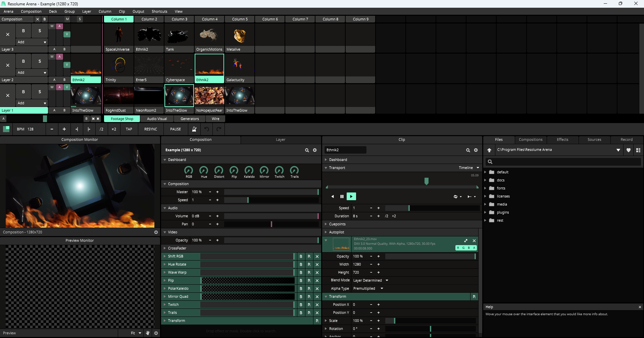Decrease BPM with the minus button
The height and width of the screenshot is (338, 644).
[x=52, y=129]
